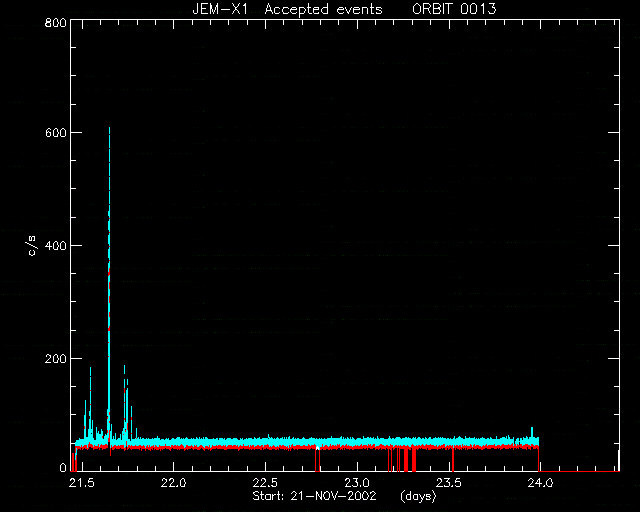Viewport: 640px width, 512px height.
Task: Click the 22.5 x-axis tick label
Action: [265, 483]
